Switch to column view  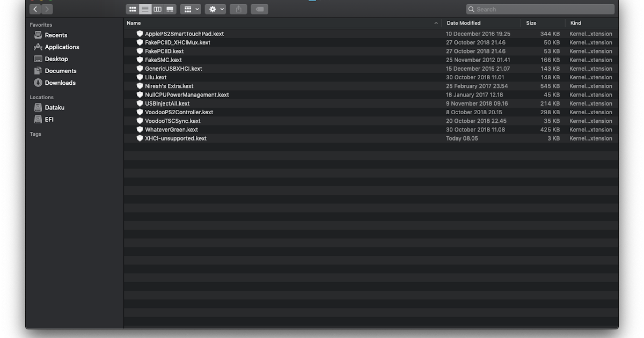click(158, 9)
